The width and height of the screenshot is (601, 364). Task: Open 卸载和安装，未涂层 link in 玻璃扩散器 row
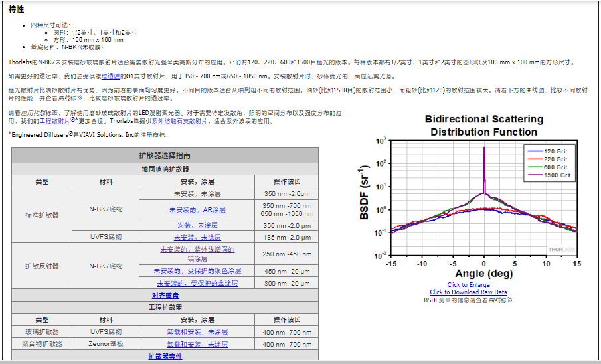pyautogui.click(x=197, y=331)
